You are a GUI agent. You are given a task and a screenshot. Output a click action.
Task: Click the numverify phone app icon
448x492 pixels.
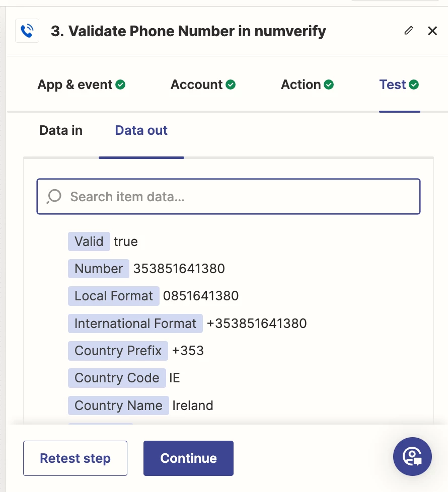coord(27,31)
